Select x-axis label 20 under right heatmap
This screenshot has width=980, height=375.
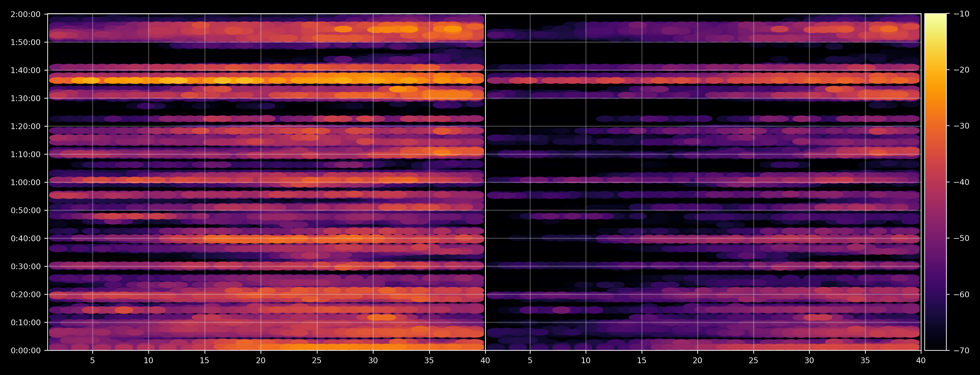(x=697, y=360)
